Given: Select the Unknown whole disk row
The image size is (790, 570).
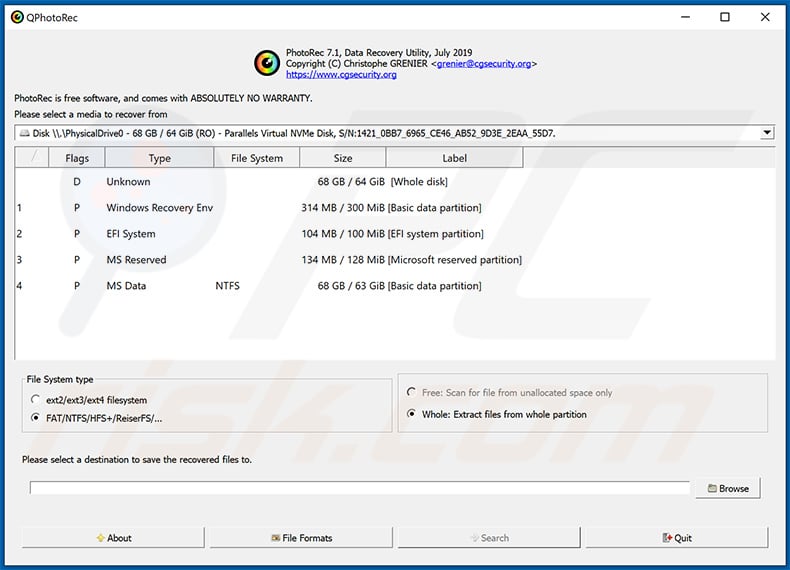Looking at the screenshot, I should (x=395, y=181).
